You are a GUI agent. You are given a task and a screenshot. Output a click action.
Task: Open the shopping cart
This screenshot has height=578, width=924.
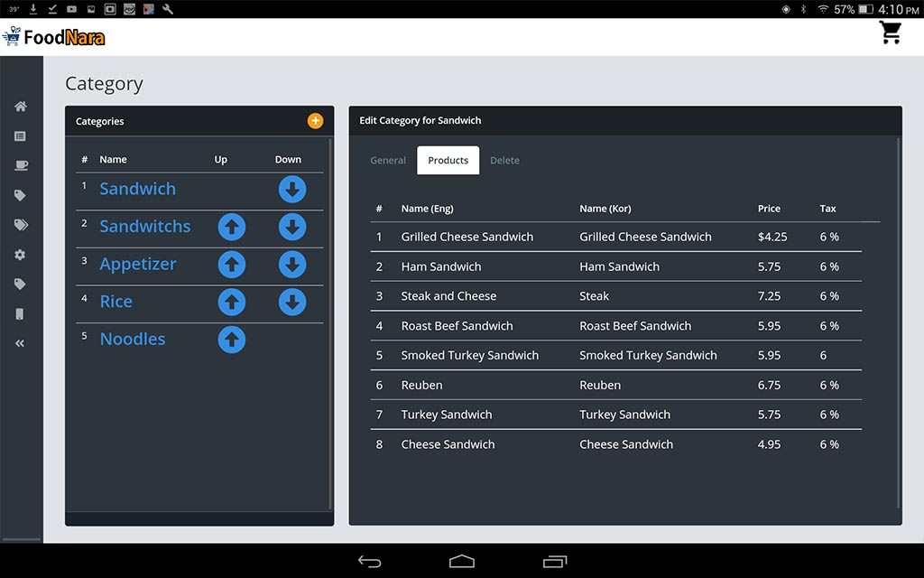tap(891, 33)
